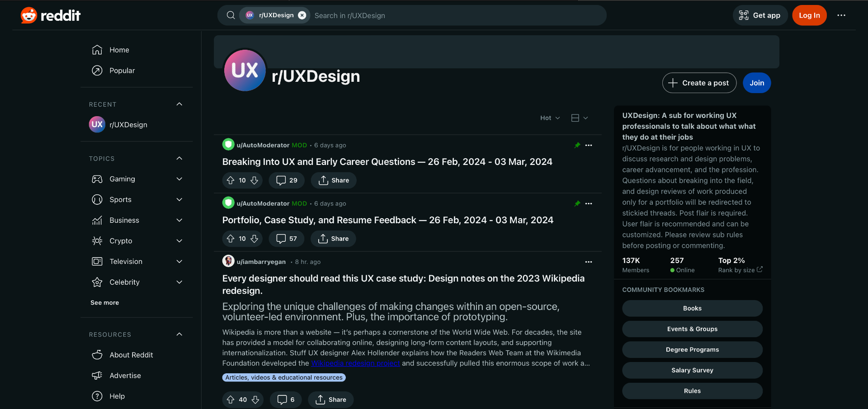Open the overflow menu on the pinned post
Viewport: 868px width, 409px height.
click(x=589, y=145)
